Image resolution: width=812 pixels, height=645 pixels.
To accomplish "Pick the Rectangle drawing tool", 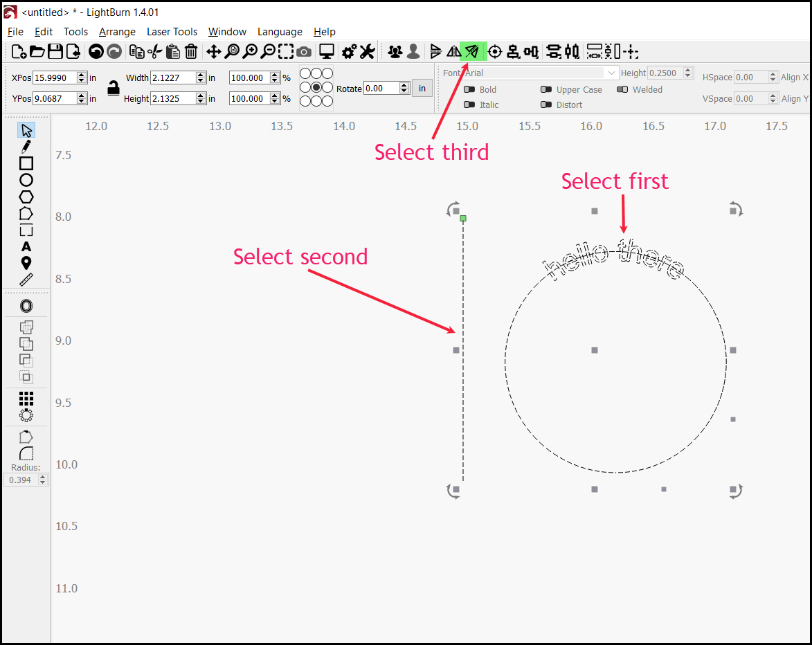I will tap(26, 163).
